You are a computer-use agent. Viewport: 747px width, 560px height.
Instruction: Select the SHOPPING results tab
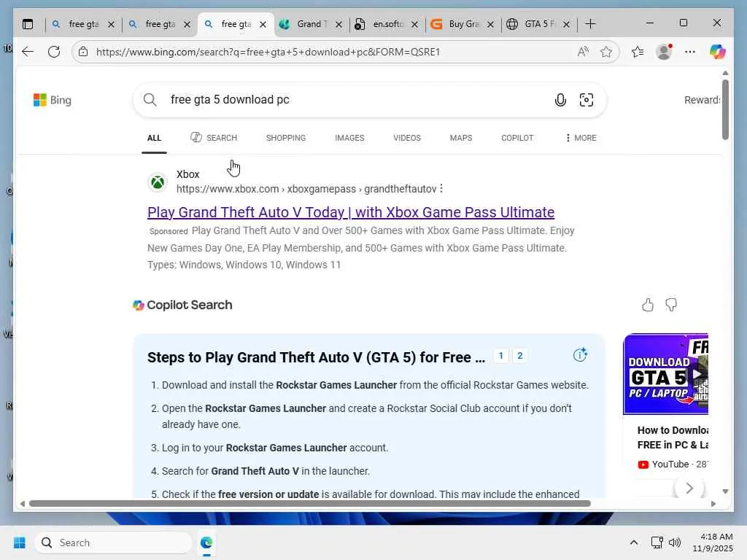[x=286, y=138]
